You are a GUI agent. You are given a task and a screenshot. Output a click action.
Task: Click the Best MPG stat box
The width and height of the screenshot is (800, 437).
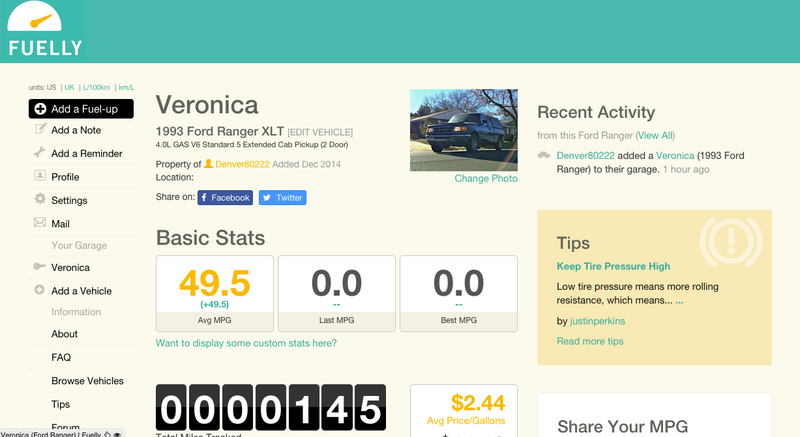459,294
